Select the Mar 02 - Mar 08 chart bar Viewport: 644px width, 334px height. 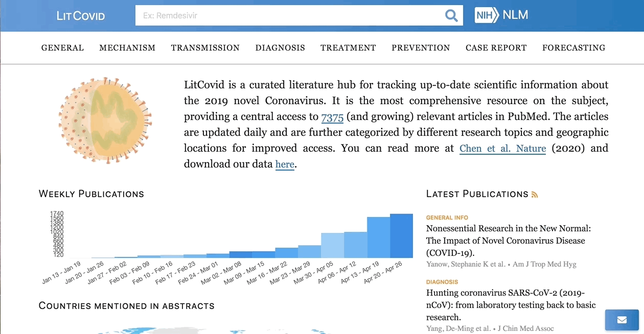(240, 254)
